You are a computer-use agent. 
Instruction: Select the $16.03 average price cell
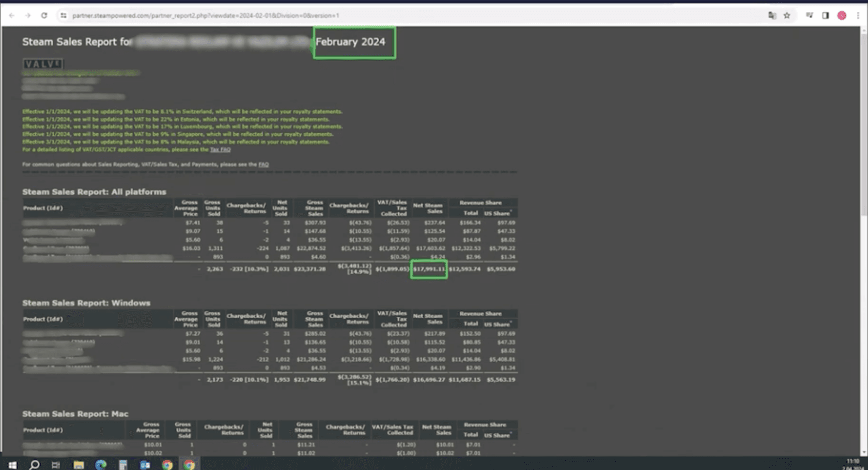(x=191, y=248)
